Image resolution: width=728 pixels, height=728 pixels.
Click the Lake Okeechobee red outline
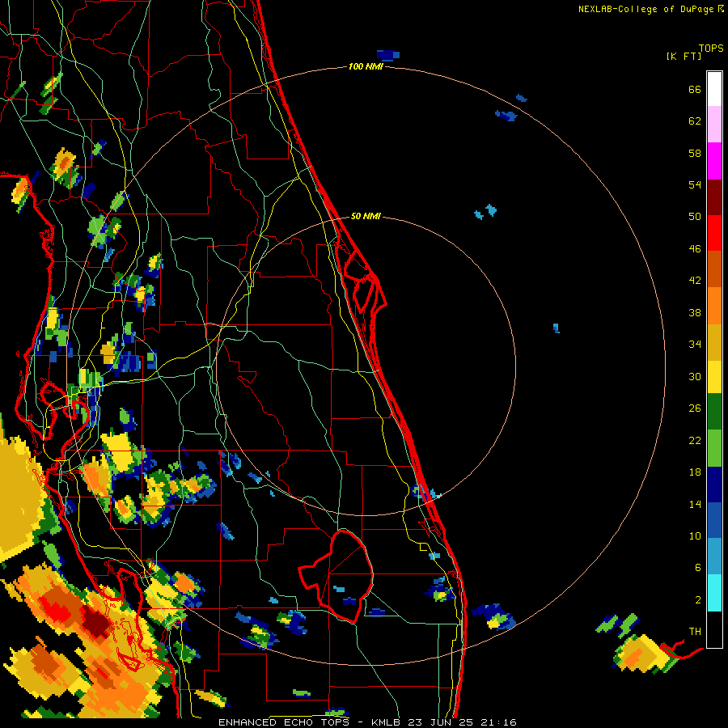click(x=336, y=576)
